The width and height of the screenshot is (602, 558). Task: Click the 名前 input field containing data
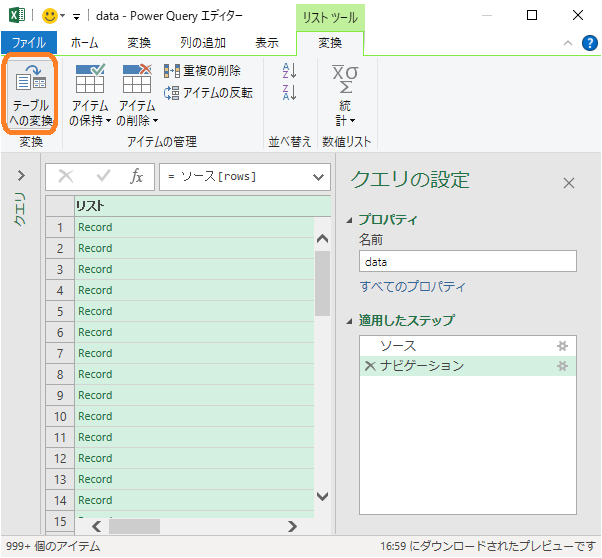coord(467,261)
